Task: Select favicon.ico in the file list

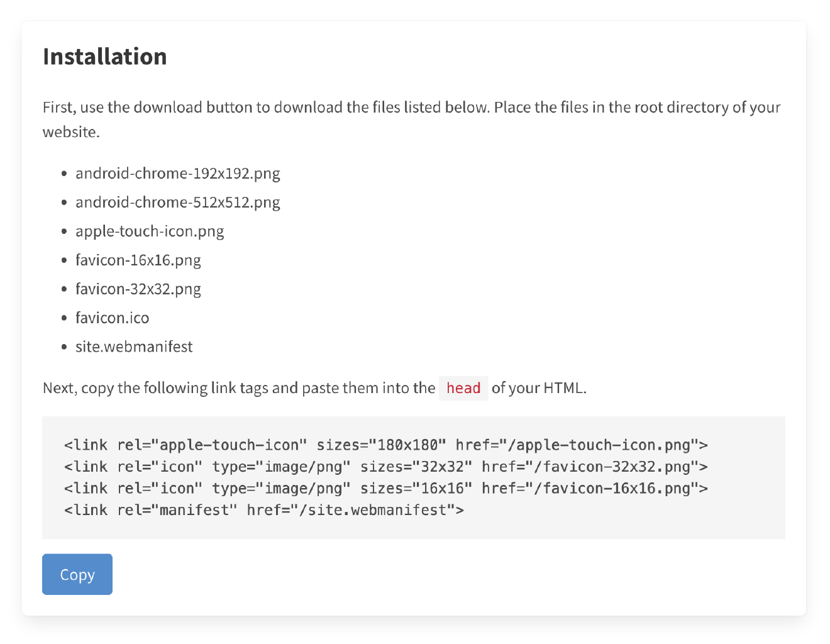Action: (x=112, y=318)
